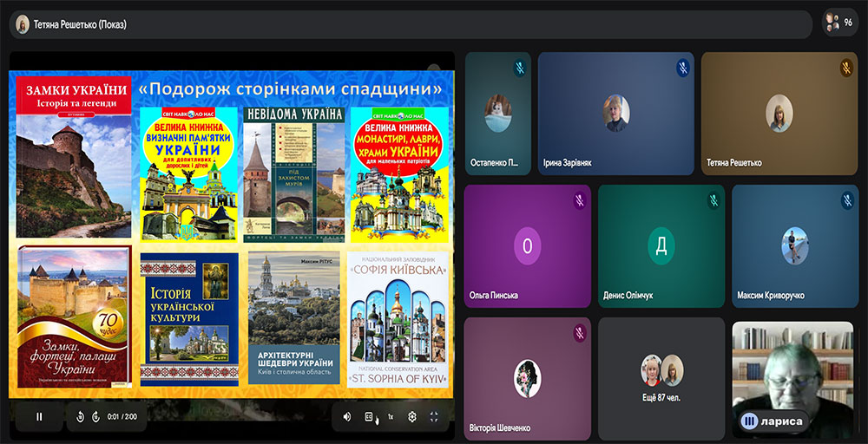Image resolution: width=868 pixels, height=444 pixels.
Task: Click muted mic icon on Вікторія Шевченко tile
Action: pos(579,332)
